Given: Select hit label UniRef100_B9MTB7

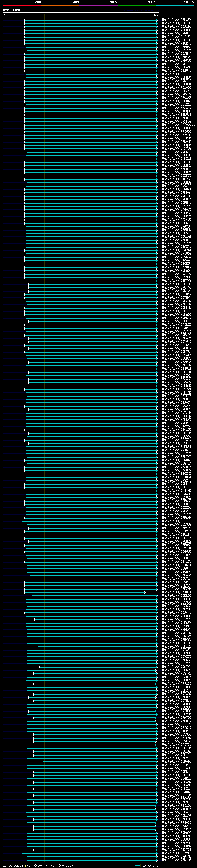Looking at the screenshot, I should point(177,643).
